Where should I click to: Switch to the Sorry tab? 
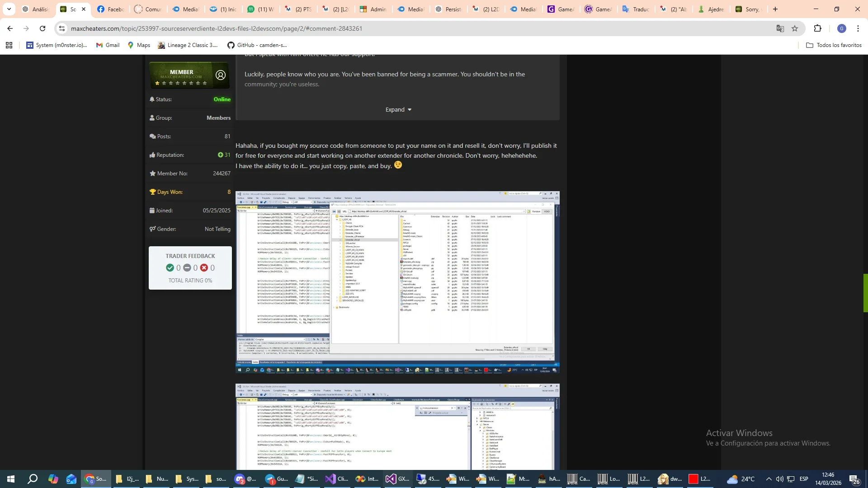click(x=749, y=9)
